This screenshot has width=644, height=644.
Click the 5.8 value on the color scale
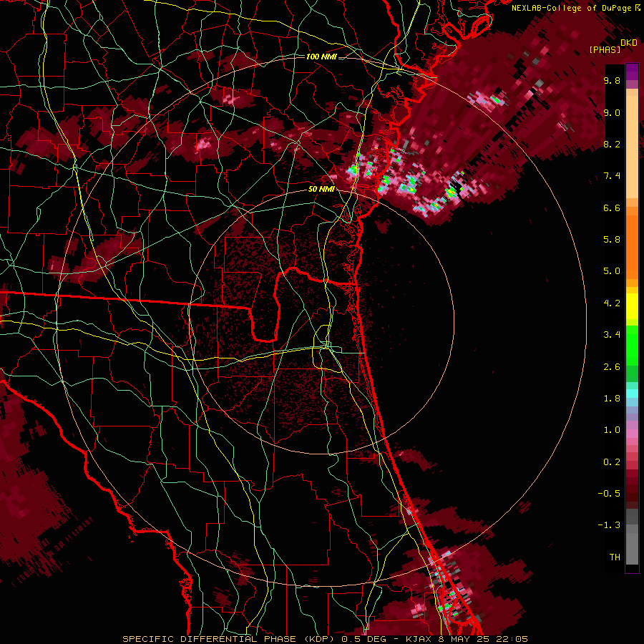[x=612, y=240]
